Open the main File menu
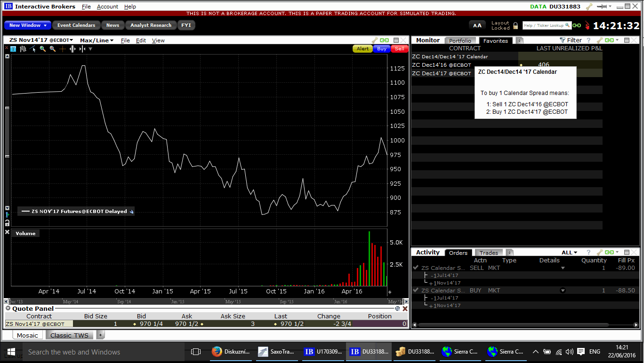The image size is (644, 363). click(86, 7)
